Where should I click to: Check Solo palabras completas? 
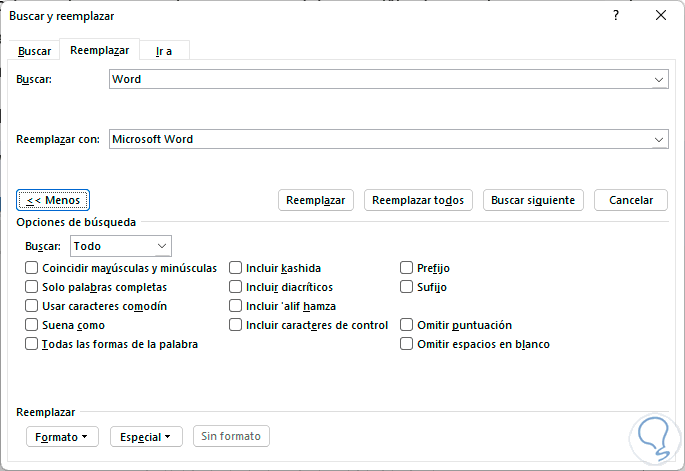tap(33, 287)
